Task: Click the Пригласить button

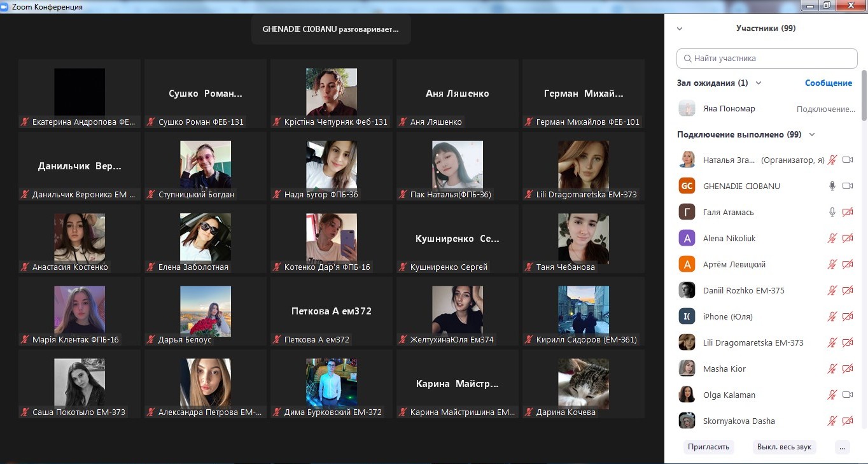Action: coord(708,447)
